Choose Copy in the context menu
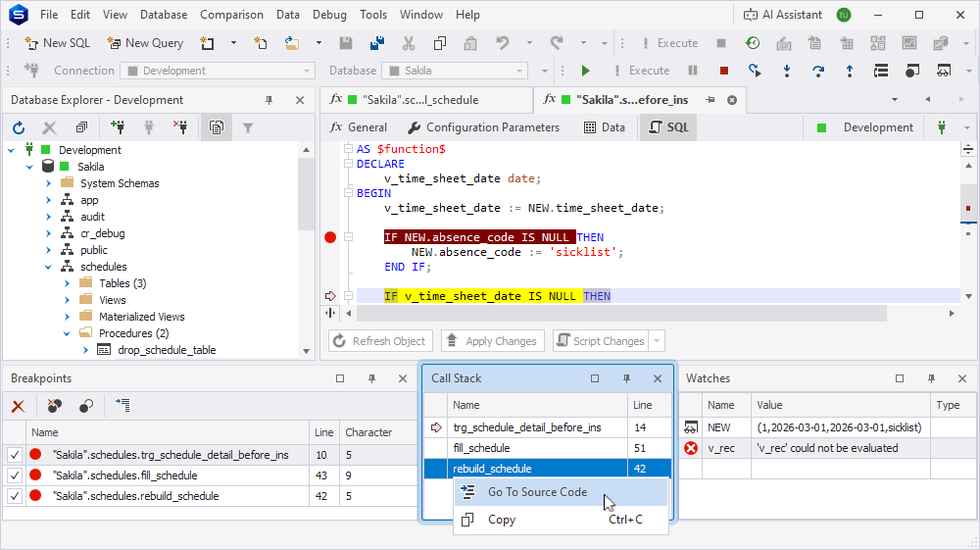980x550 pixels. click(562, 520)
